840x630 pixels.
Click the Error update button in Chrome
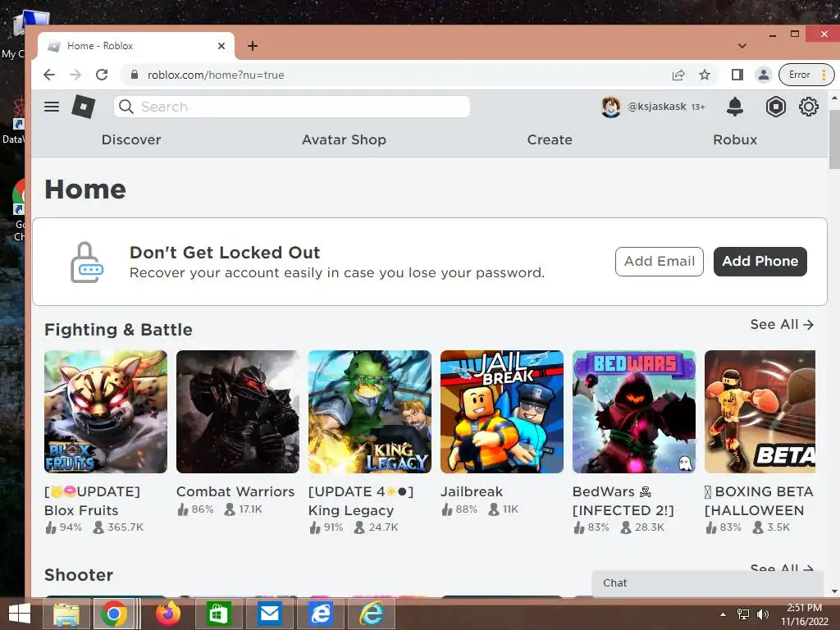(x=806, y=75)
